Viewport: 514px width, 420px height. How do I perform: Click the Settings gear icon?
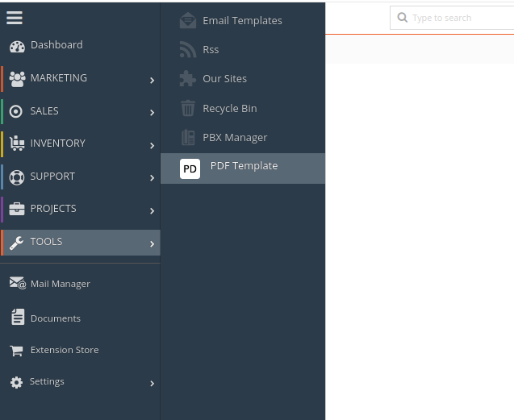16,382
